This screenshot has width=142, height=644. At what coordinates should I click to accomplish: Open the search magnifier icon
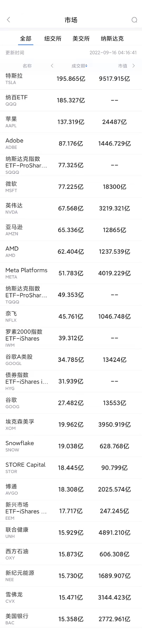pyautogui.click(x=134, y=20)
